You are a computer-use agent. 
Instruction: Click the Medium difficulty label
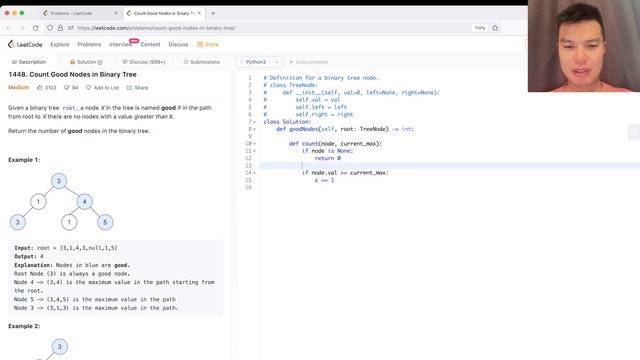pos(18,88)
